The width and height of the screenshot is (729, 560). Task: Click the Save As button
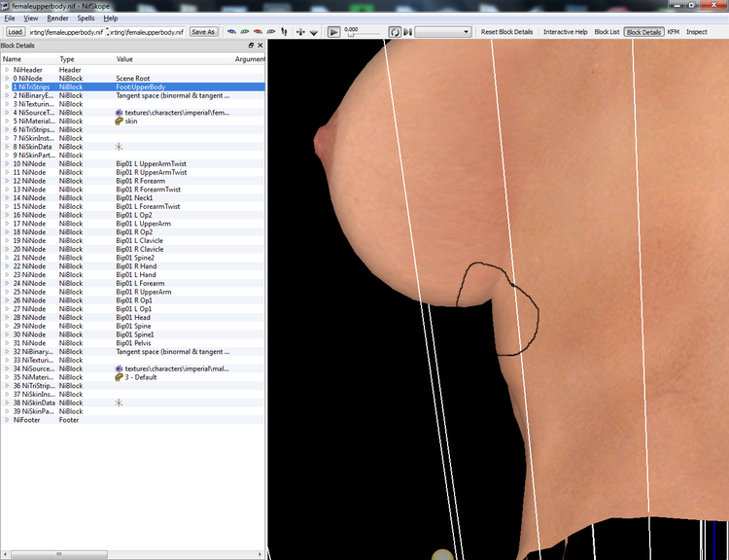pos(203,32)
